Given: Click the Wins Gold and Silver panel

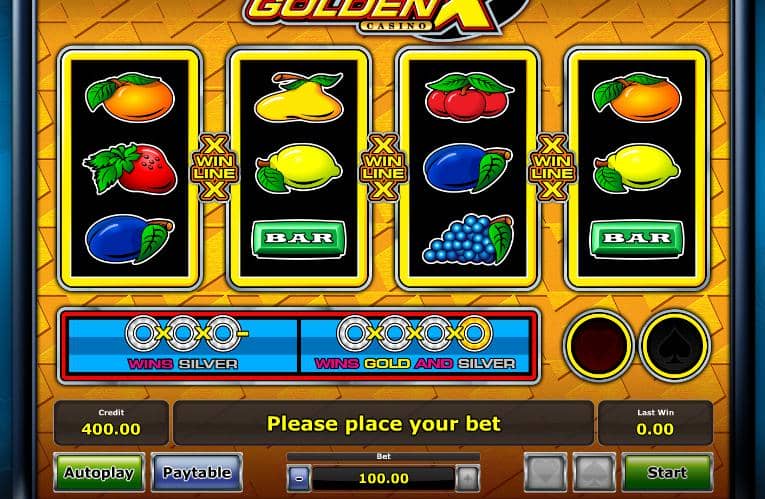Looking at the screenshot, I should [x=415, y=345].
